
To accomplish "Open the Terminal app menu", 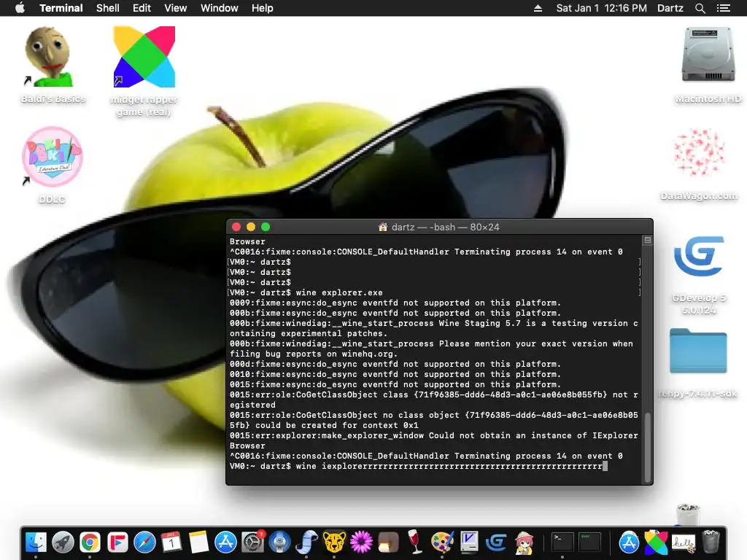I will click(x=61, y=8).
